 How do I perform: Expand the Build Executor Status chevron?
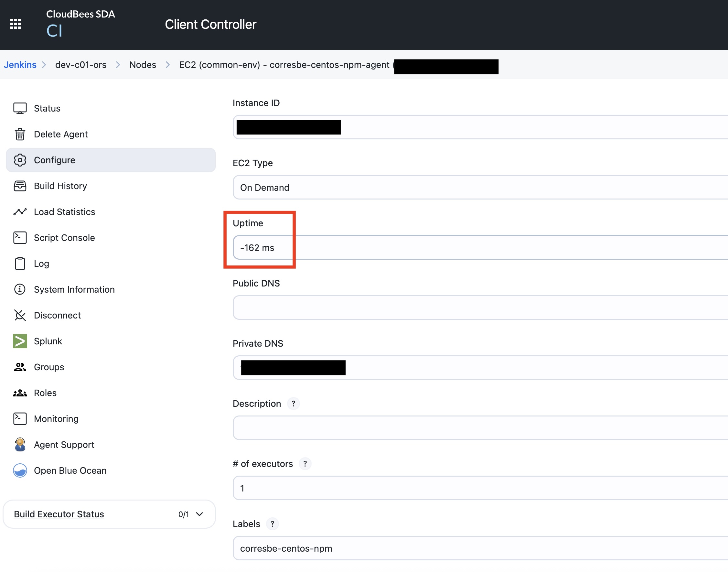click(x=199, y=514)
